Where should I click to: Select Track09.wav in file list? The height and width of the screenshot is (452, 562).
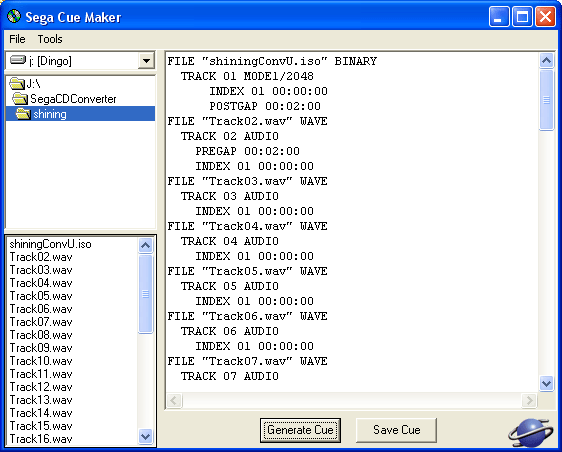41,348
